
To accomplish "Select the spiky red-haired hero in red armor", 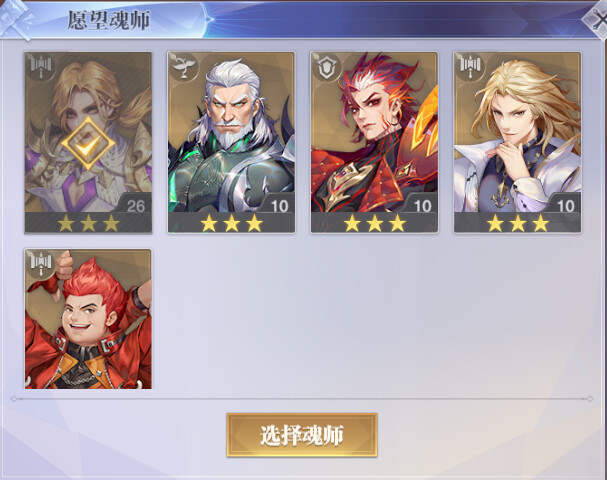I will (x=374, y=142).
